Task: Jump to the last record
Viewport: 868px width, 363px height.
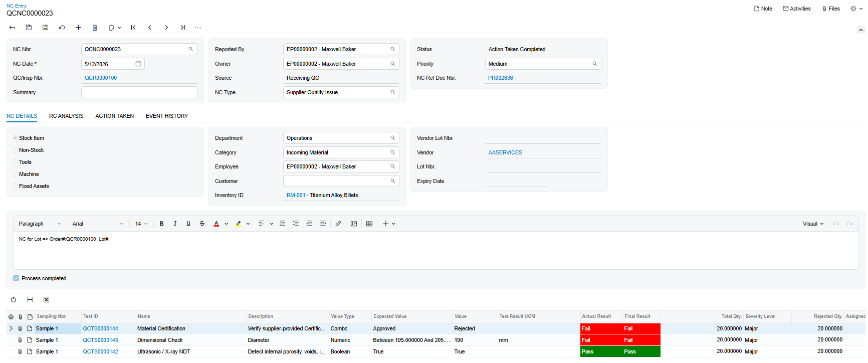Action: 183,28
